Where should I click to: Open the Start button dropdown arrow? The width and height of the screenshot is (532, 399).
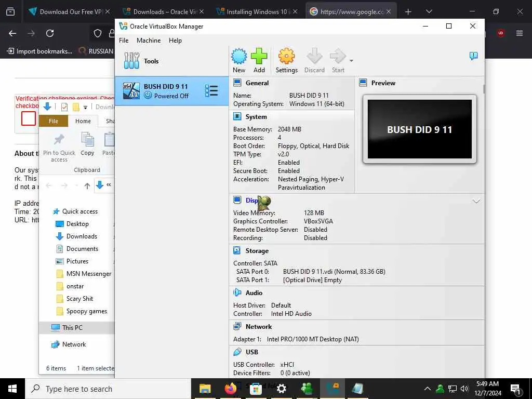click(x=351, y=61)
